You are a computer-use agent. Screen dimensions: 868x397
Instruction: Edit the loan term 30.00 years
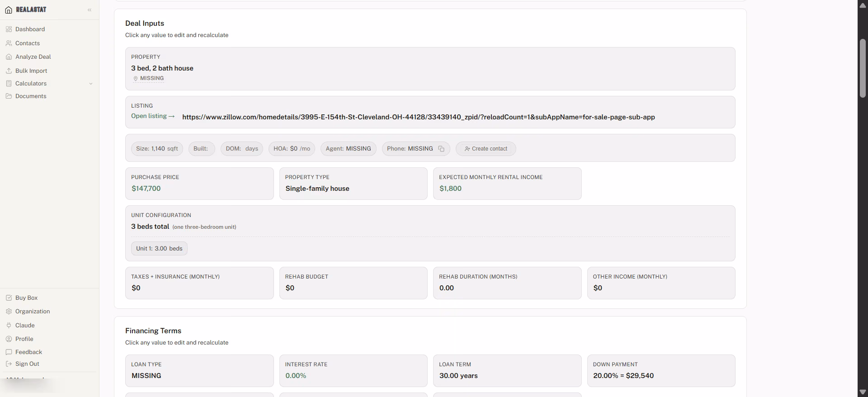click(x=458, y=376)
